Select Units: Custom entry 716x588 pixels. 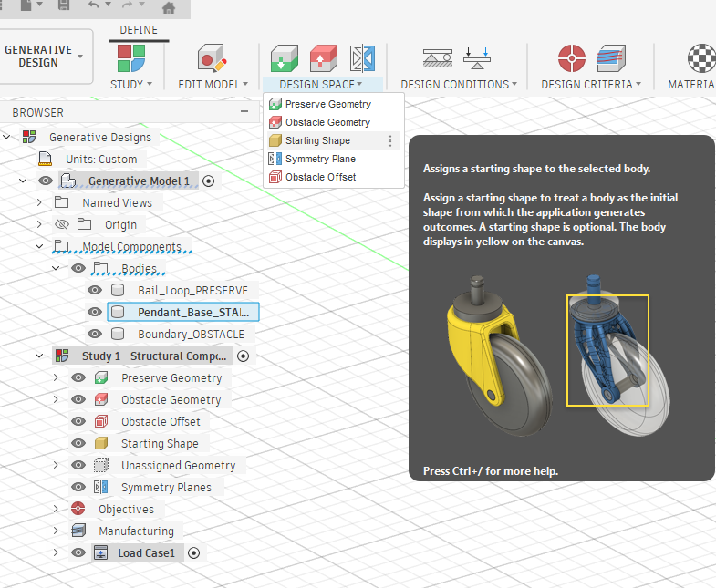pyautogui.click(x=101, y=159)
